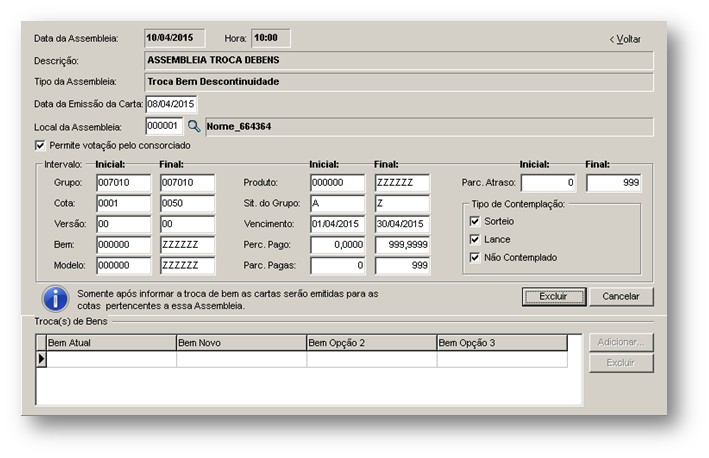Viewport: 709px width, 458px height.
Task: Click the empty Bem Atual cell in grid
Action: (111, 359)
